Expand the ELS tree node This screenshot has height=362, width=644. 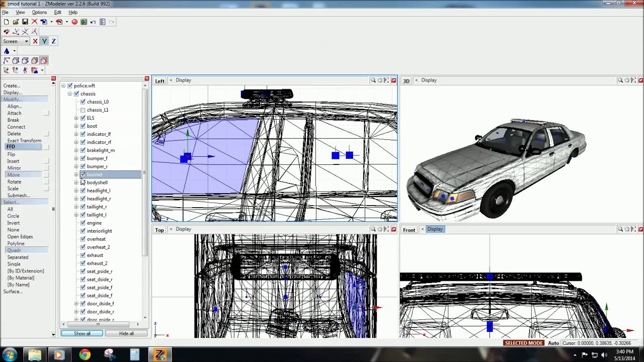click(76, 118)
